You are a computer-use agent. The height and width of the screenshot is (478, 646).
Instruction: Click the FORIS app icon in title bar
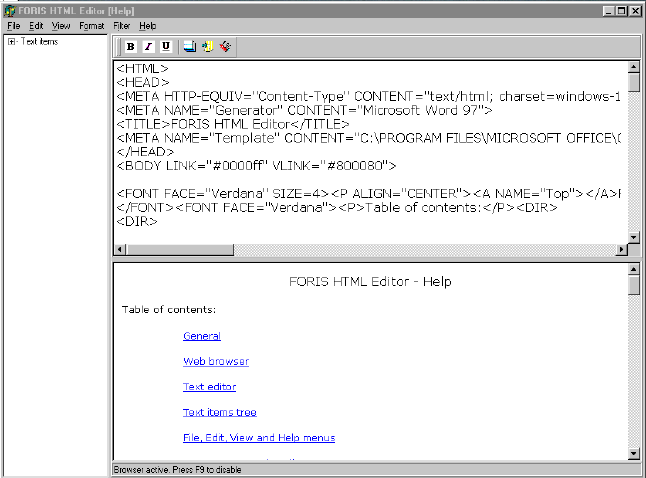point(9,9)
